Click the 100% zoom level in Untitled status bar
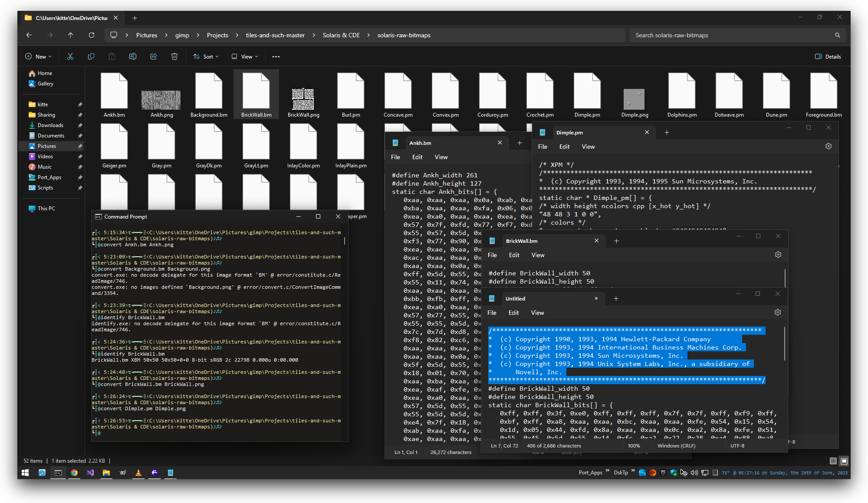The image size is (868, 503). pos(634,446)
